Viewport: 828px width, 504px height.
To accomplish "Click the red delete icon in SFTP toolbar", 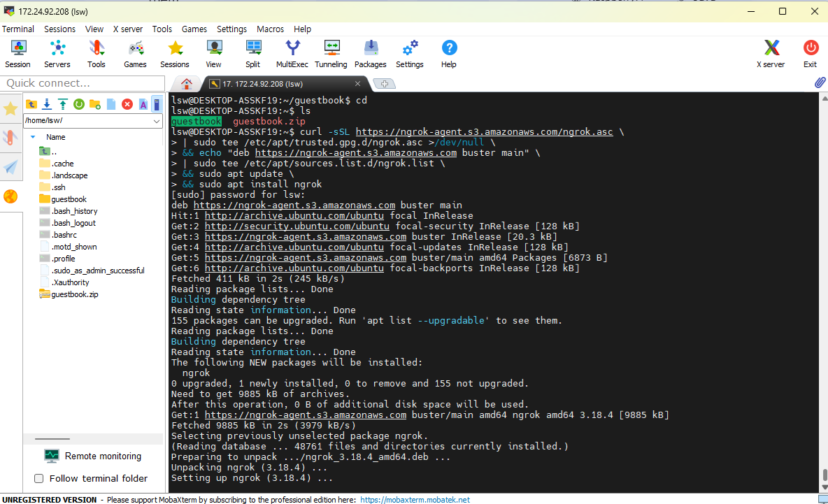I will coord(127,104).
